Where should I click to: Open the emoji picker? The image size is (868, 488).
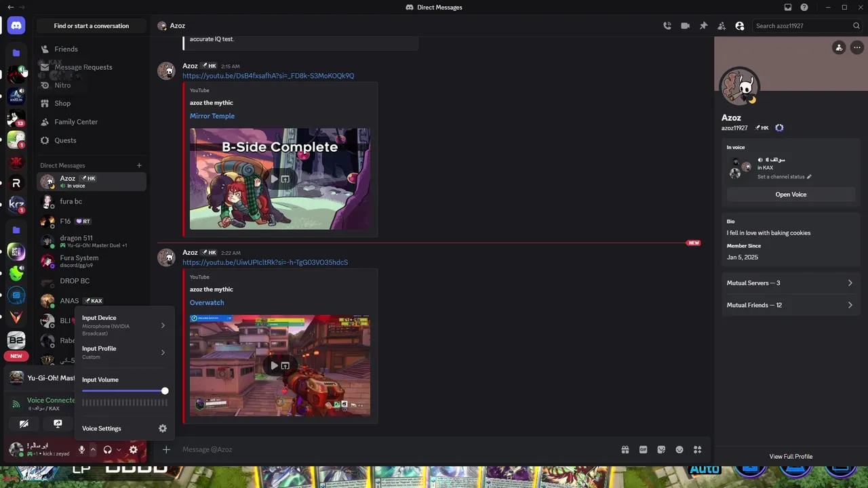[679, 449]
